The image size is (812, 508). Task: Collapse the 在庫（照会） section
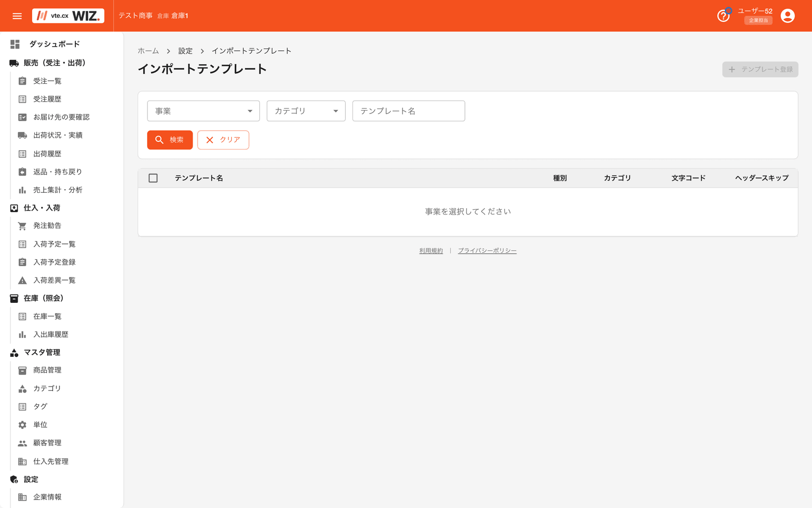pyautogui.click(x=44, y=298)
